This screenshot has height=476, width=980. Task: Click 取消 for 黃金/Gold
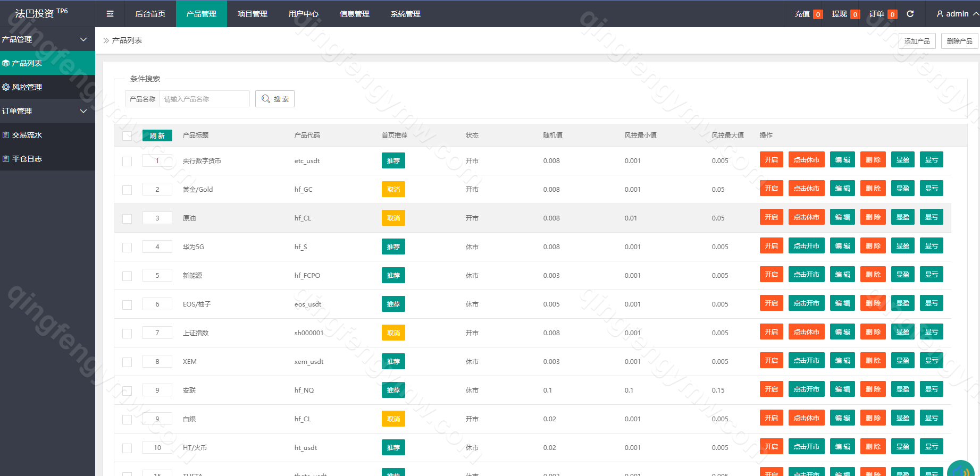tap(393, 189)
